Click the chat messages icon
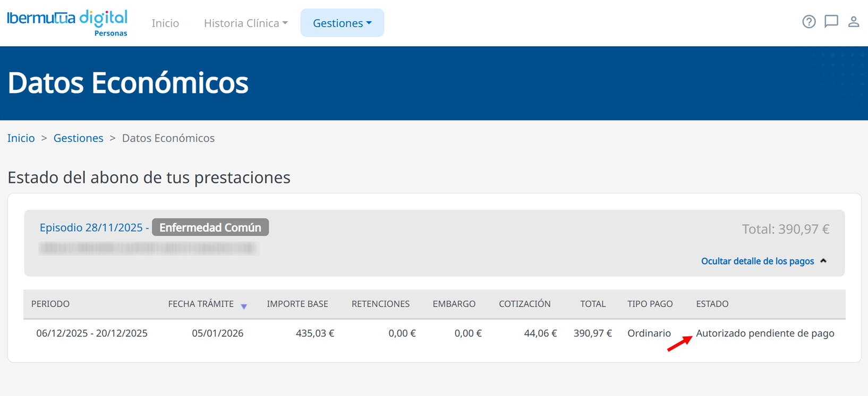 831,22
